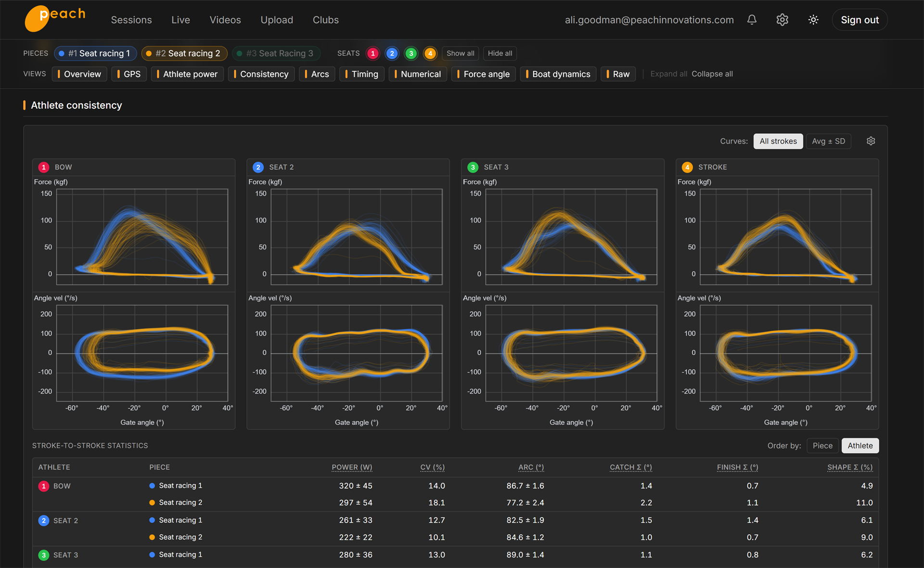The width and height of the screenshot is (924, 568).
Task: Select Avg ± SD curves mode
Action: (x=828, y=141)
